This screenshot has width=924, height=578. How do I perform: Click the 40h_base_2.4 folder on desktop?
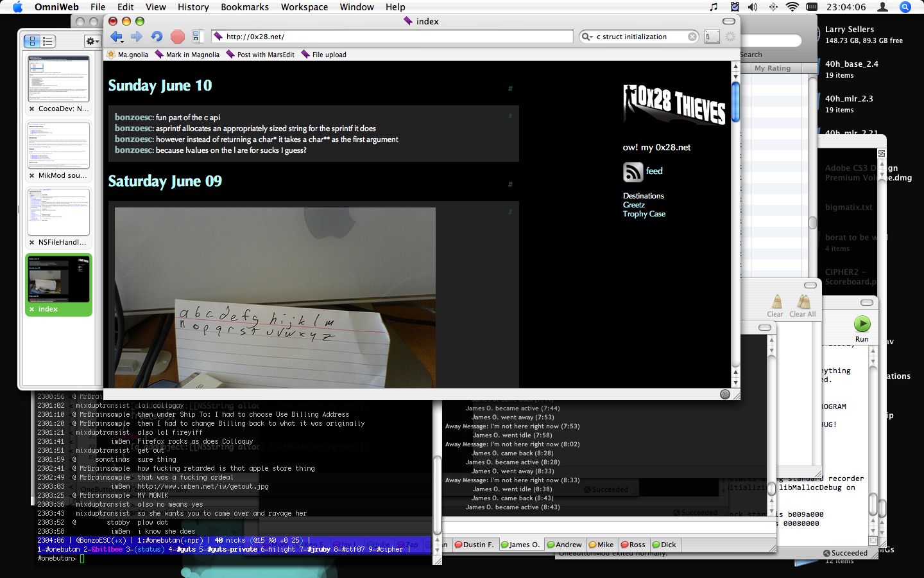coord(851,69)
